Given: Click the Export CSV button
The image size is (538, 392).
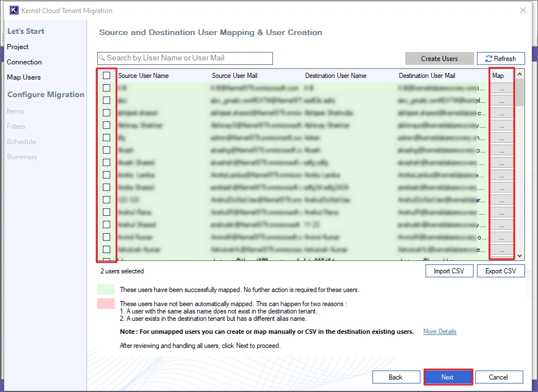Looking at the screenshot, I should [501, 271].
